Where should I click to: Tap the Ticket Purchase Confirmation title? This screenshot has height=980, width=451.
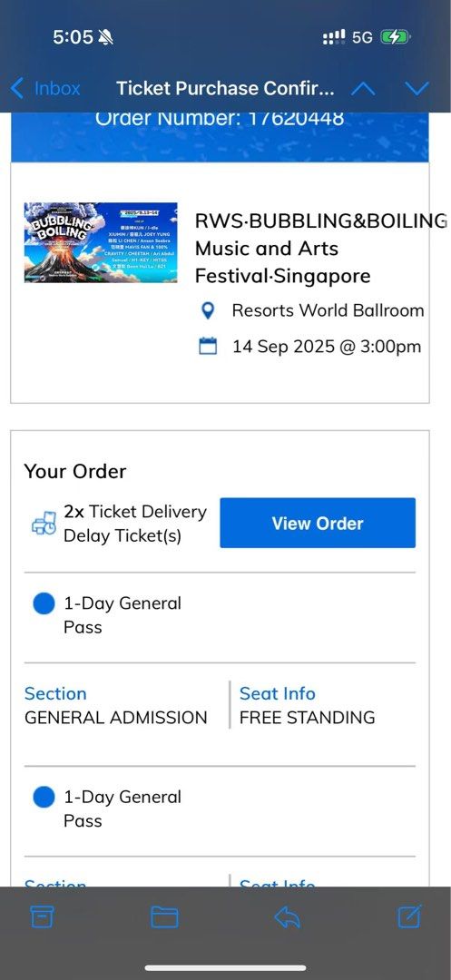[x=225, y=89]
